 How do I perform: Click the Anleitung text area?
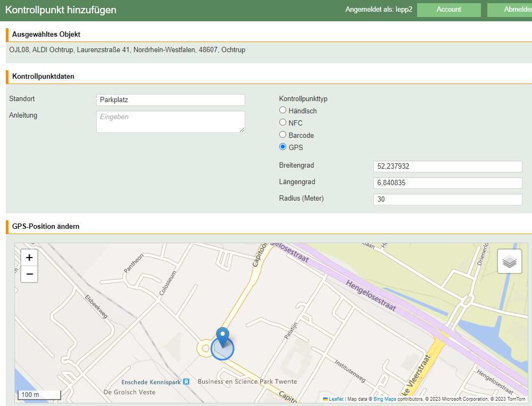170,122
